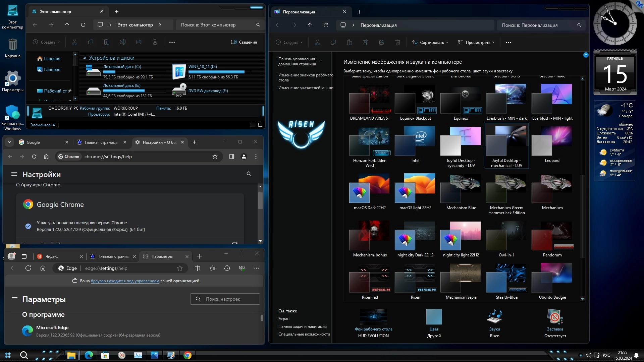Image resolution: width=644 pixels, height=362 pixels.
Task: Open Edge favorites icon
Action: 212,268
